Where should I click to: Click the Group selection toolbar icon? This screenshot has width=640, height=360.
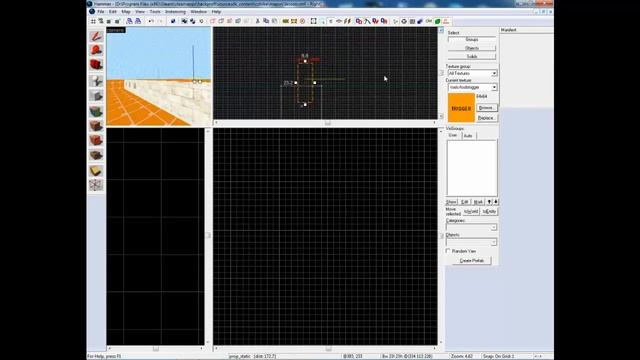pyautogui.click(x=184, y=21)
